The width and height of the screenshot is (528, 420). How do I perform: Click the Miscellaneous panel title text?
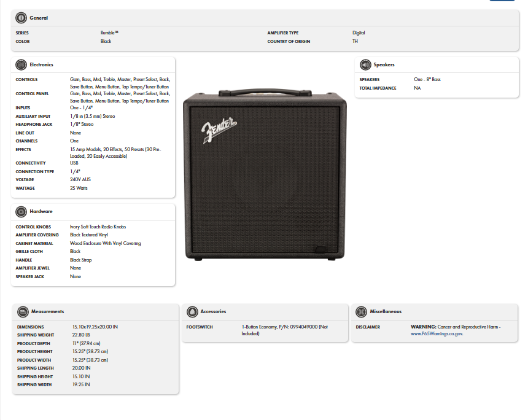click(386, 311)
